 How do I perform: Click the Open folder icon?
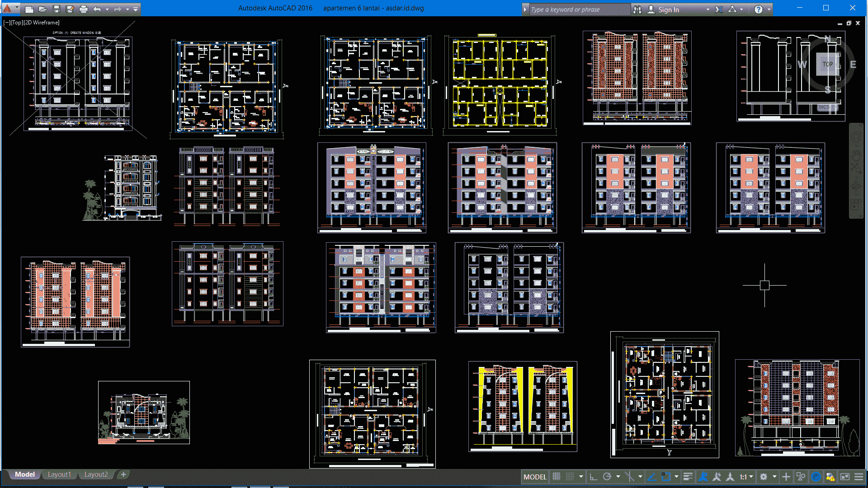[43, 9]
